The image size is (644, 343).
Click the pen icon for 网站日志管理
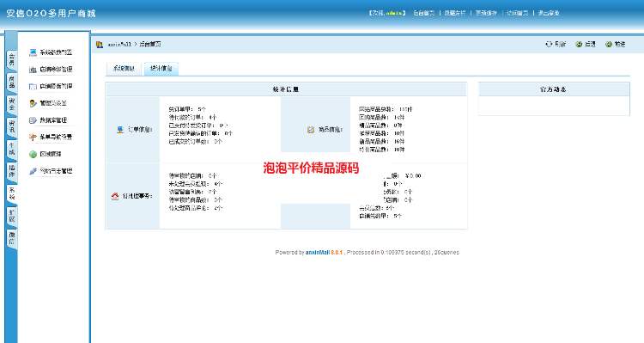tap(33, 171)
